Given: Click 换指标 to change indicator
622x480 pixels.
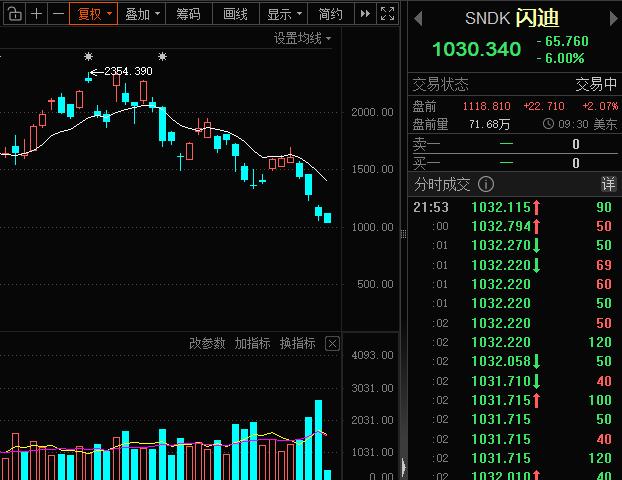Looking at the screenshot, I should 298,343.
